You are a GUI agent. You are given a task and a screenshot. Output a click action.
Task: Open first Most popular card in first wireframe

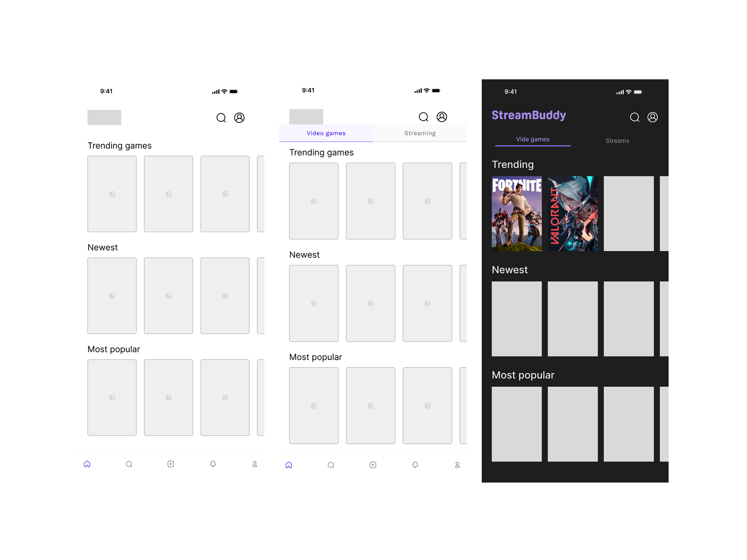112,398
